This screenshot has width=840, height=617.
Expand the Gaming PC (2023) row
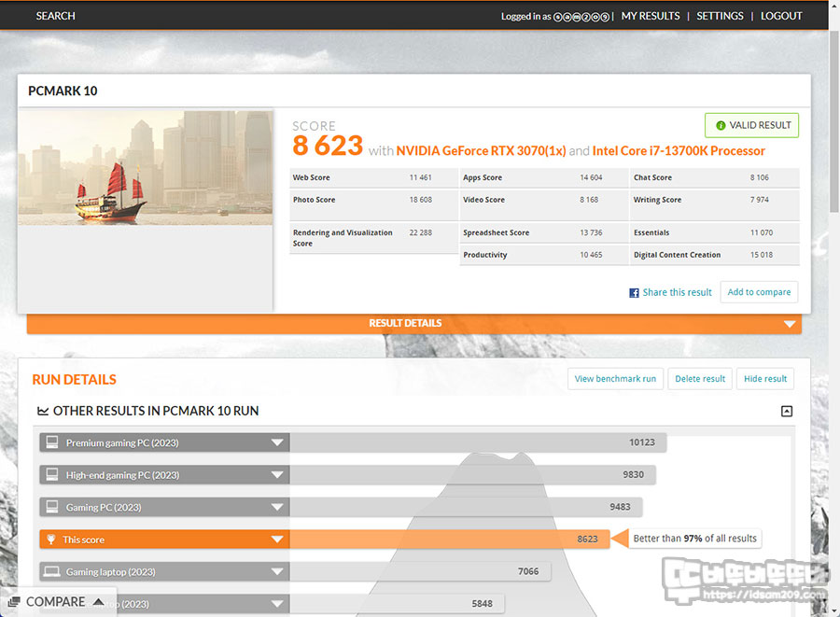click(277, 507)
